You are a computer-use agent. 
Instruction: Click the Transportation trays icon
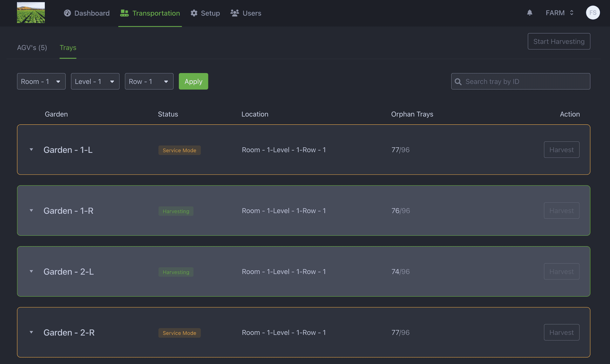124,13
